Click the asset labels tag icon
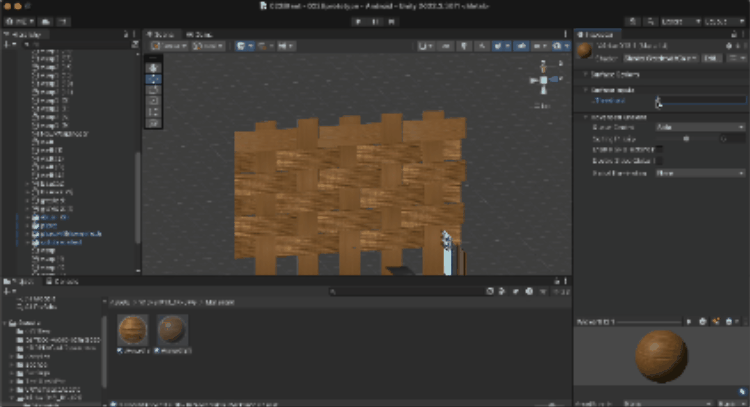This screenshot has width=750, height=407. (x=742, y=392)
